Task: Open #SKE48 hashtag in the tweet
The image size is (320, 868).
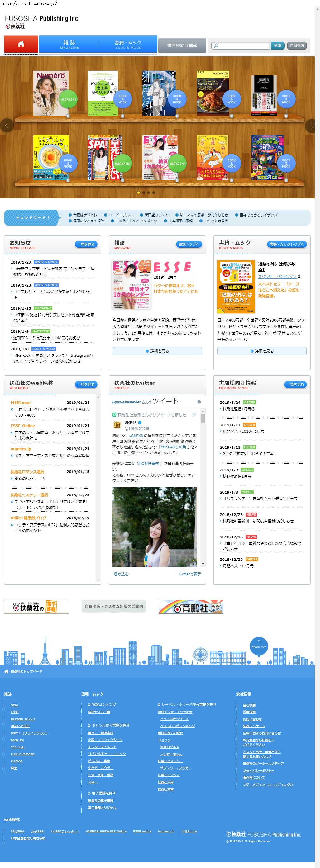Action: (136, 435)
